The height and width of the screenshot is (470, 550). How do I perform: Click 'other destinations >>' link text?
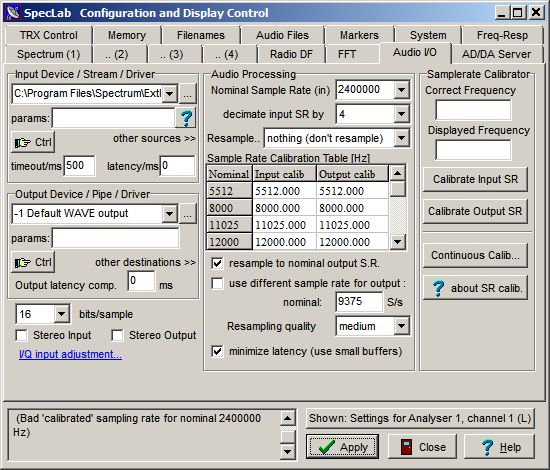click(x=145, y=262)
